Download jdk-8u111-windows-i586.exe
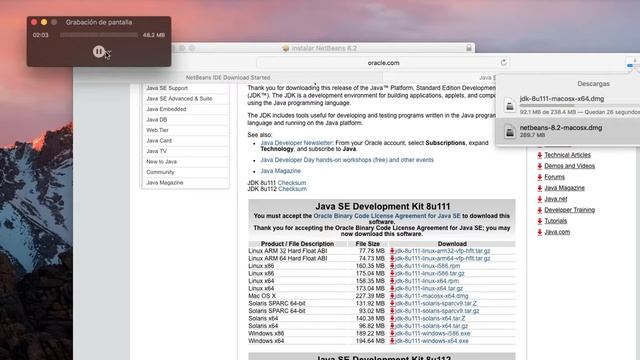Screen dimensions: 640x360 point(432,333)
